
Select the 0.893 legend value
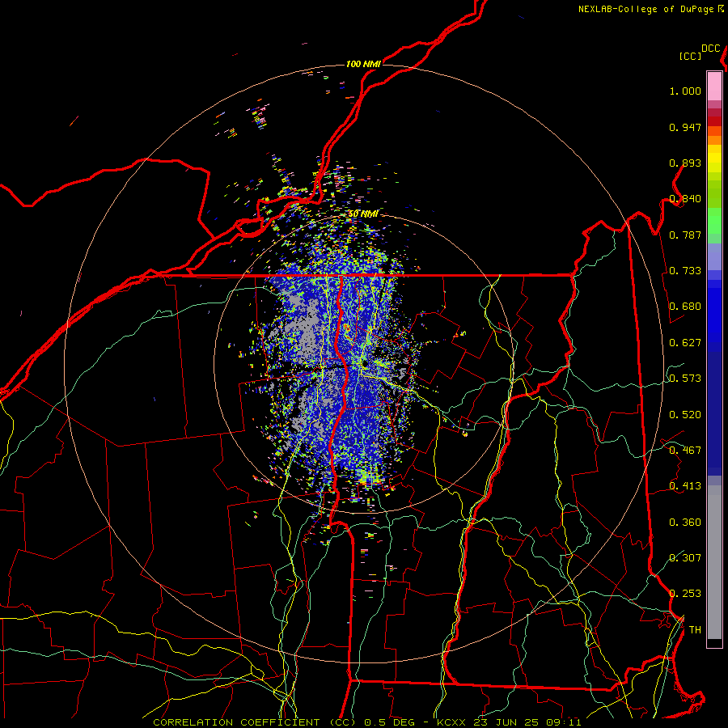(x=685, y=163)
